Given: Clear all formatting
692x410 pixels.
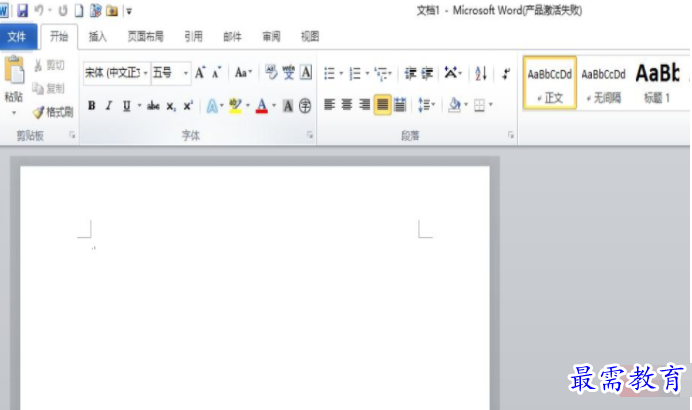Looking at the screenshot, I should click(x=271, y=72).
